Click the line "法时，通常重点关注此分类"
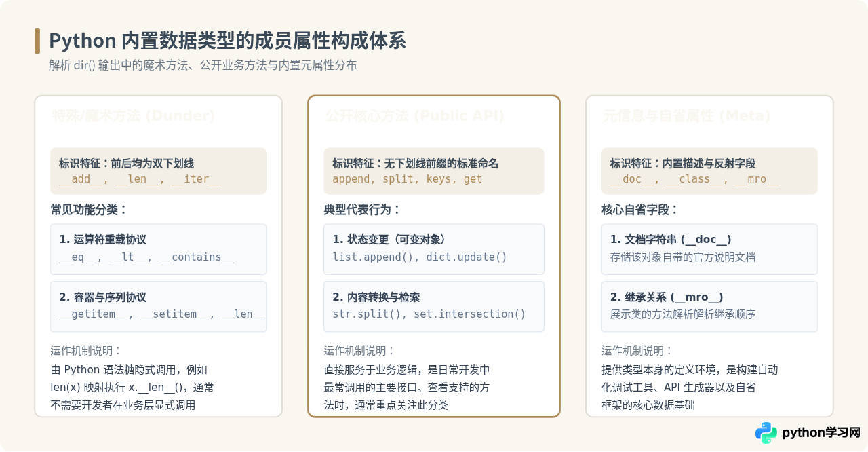This screenshot has width=868, height=452. 386,405
